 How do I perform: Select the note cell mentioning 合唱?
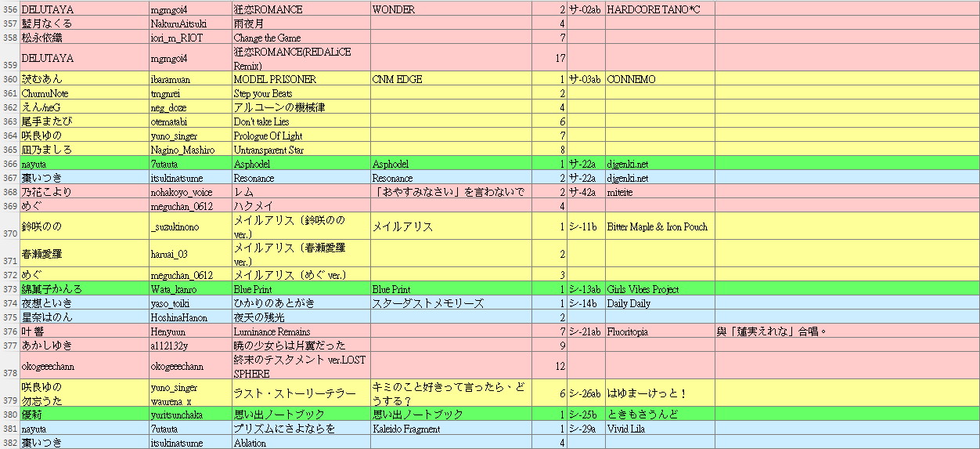click(x=847, y=331)
